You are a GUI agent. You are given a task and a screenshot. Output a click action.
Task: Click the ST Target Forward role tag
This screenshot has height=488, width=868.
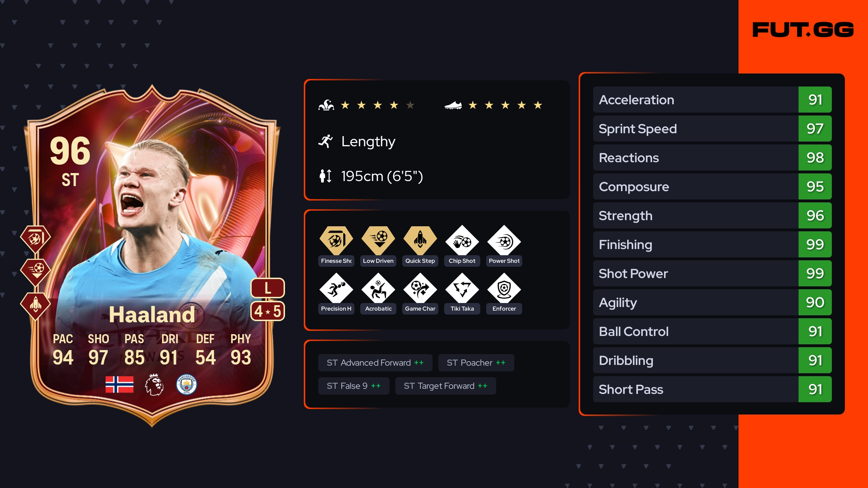click(x=446, y=386)
